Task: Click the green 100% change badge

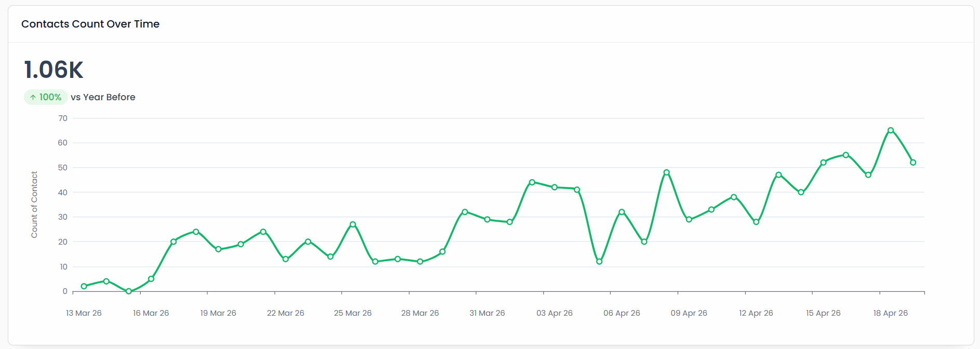Action: tap(46, 97)
